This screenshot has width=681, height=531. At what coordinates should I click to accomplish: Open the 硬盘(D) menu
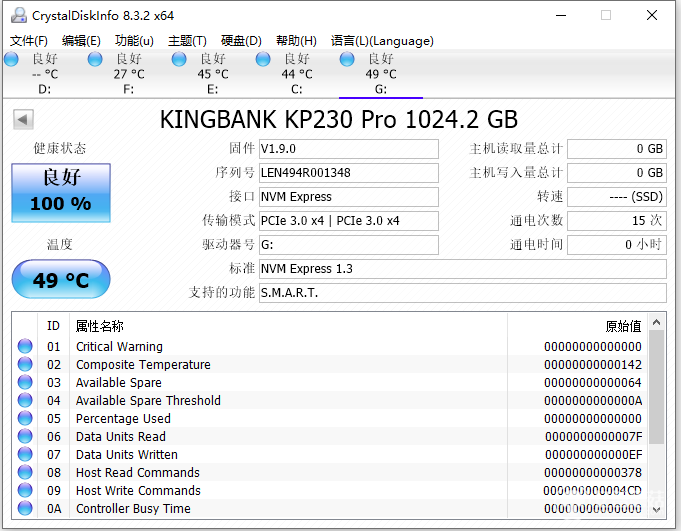coord(241,41)
